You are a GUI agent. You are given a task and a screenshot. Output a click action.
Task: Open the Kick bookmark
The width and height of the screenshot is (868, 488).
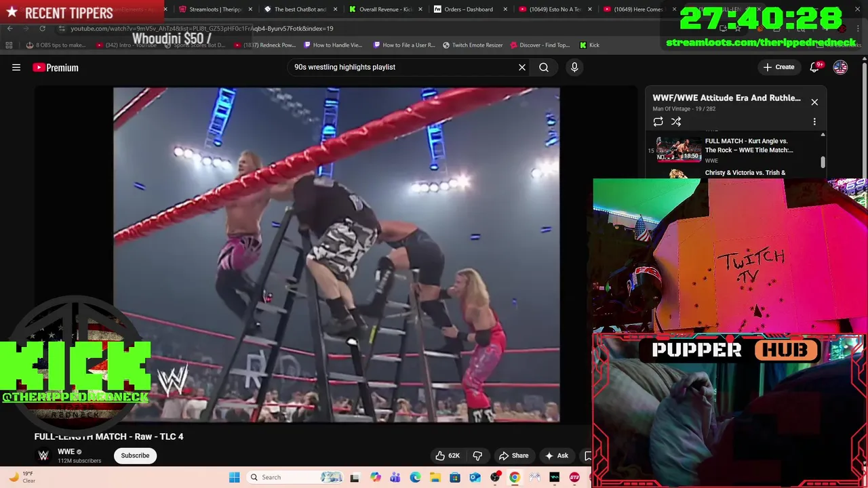(589, 45)
